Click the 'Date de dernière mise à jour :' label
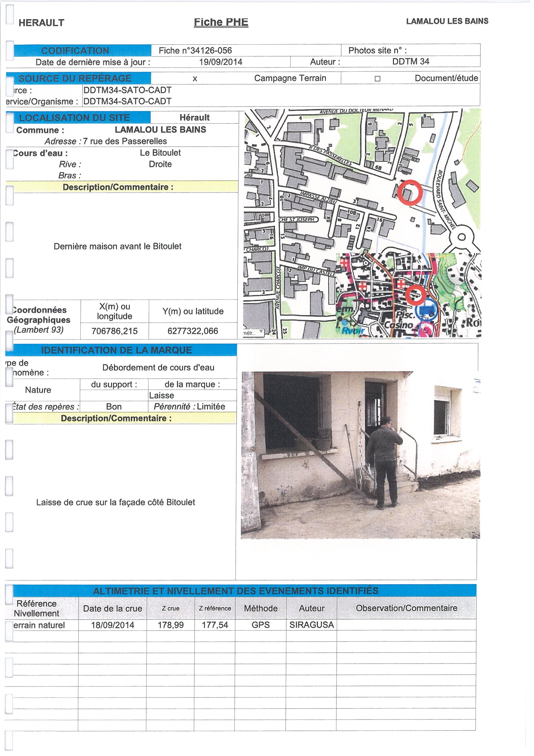Viewport: 534px width, 756px height. (x=93, y=63)
